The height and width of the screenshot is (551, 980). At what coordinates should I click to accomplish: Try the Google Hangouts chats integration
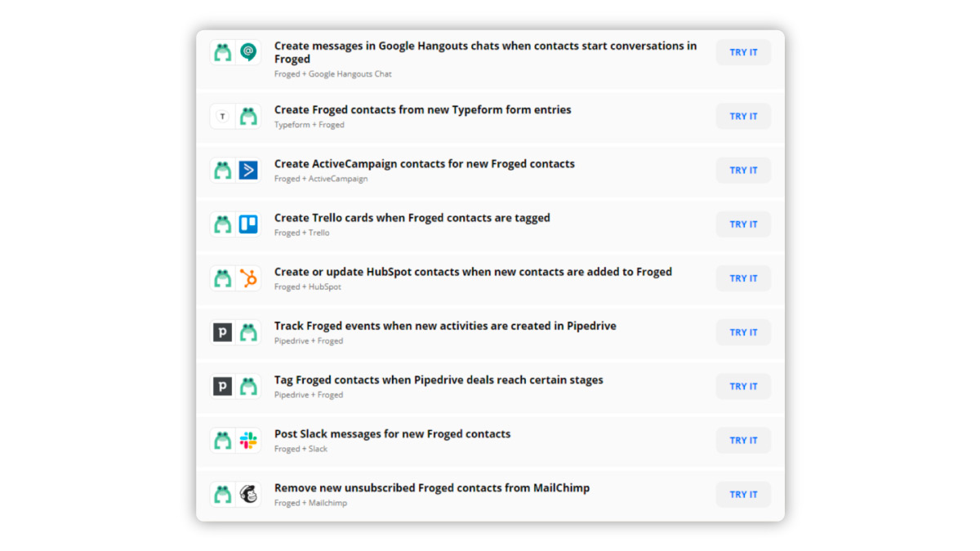pos(743,52)
